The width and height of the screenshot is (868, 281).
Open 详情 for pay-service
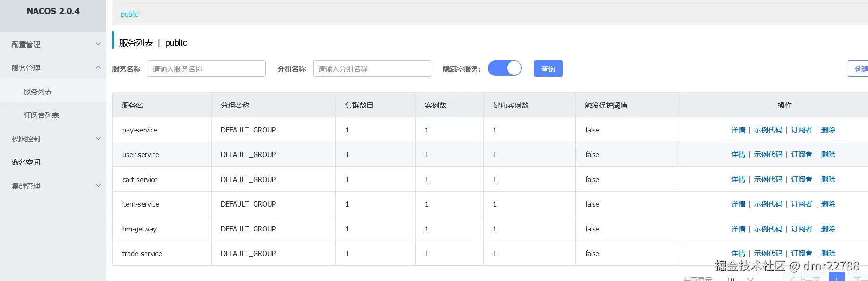click(738, 130)
